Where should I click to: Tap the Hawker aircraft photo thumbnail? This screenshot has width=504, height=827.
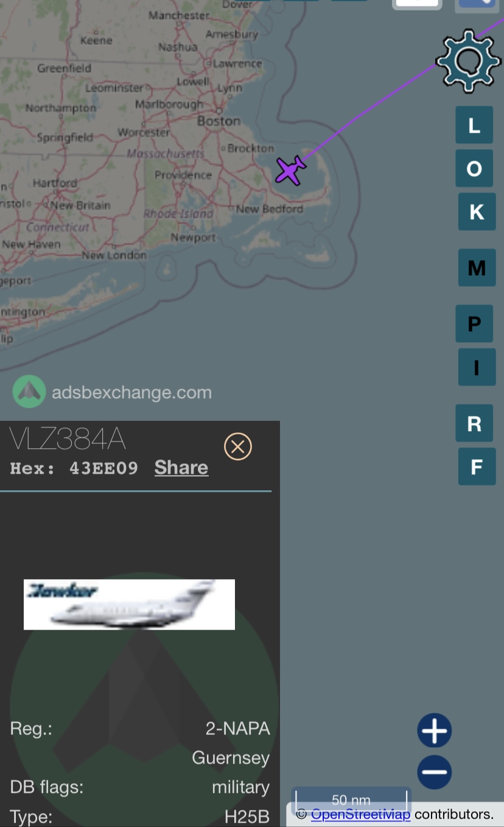pyautogui.click(x=129, y=604)
